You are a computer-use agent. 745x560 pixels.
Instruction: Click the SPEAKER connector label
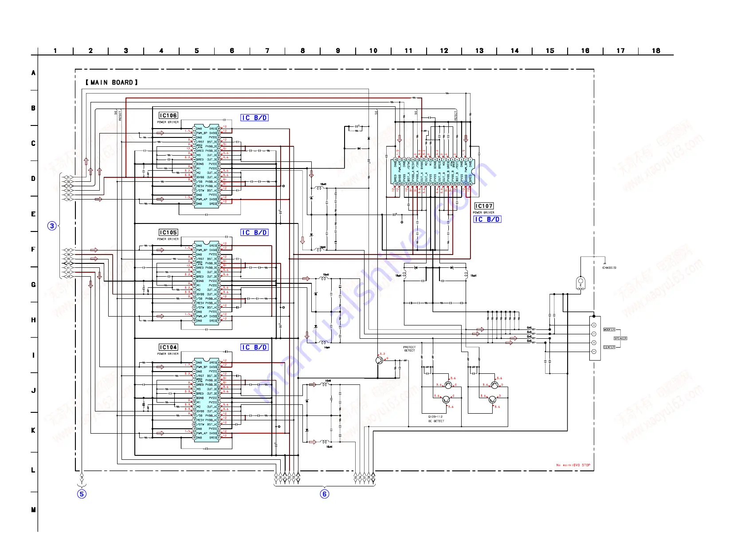pos(620,339)
